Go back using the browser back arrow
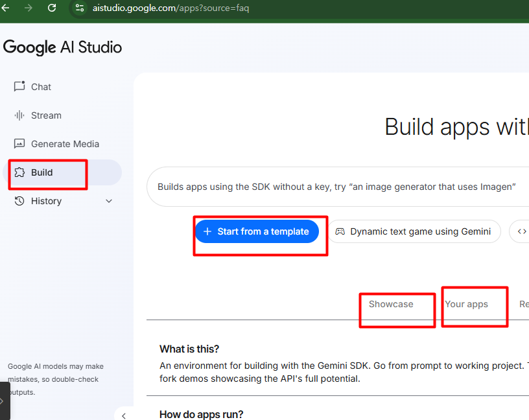This screenshot has height=420, width=529. [5, 7]
